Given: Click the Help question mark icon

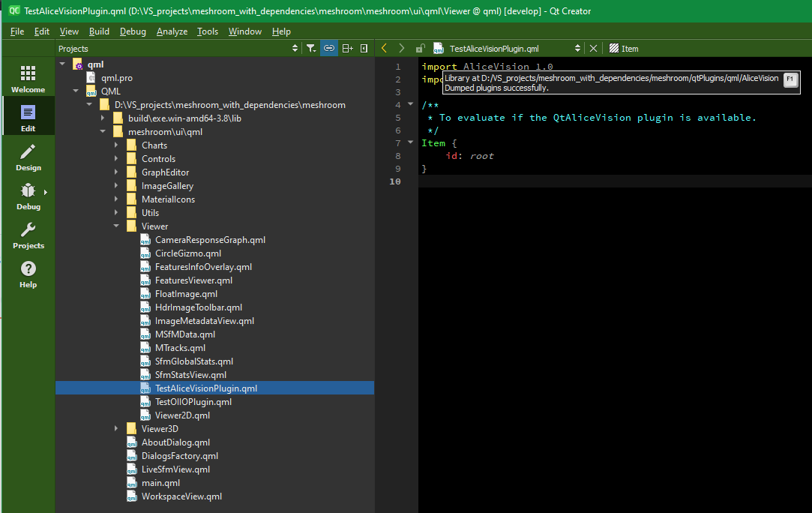Looking at the screenshot, I should coord(28,268).
